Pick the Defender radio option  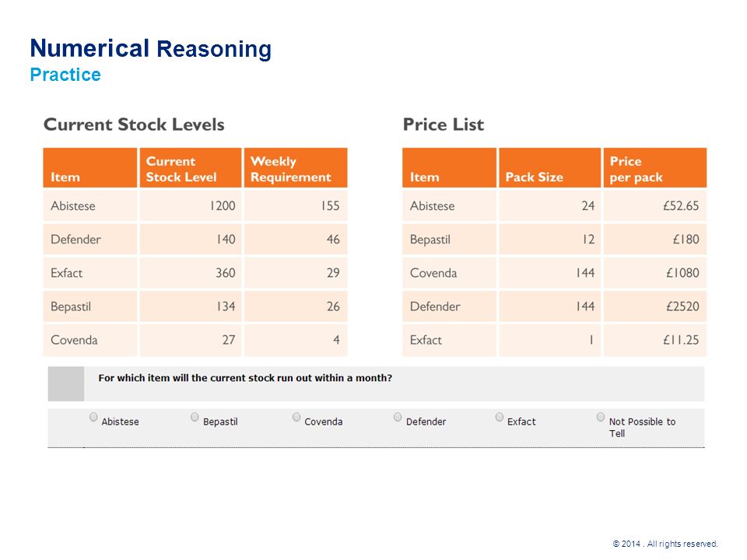click(x=398, y=417)
